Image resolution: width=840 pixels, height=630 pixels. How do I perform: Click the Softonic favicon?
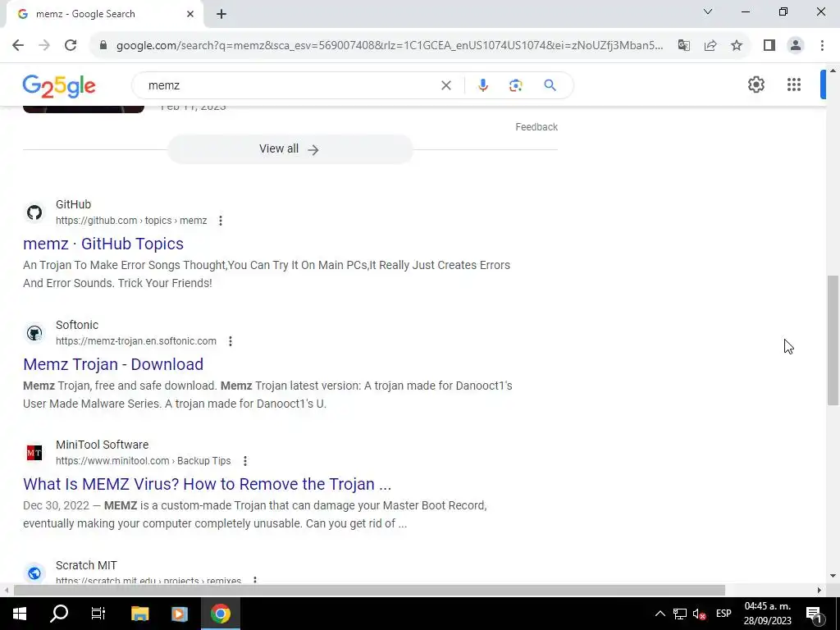pyautogui.click(x=34, y=333)
